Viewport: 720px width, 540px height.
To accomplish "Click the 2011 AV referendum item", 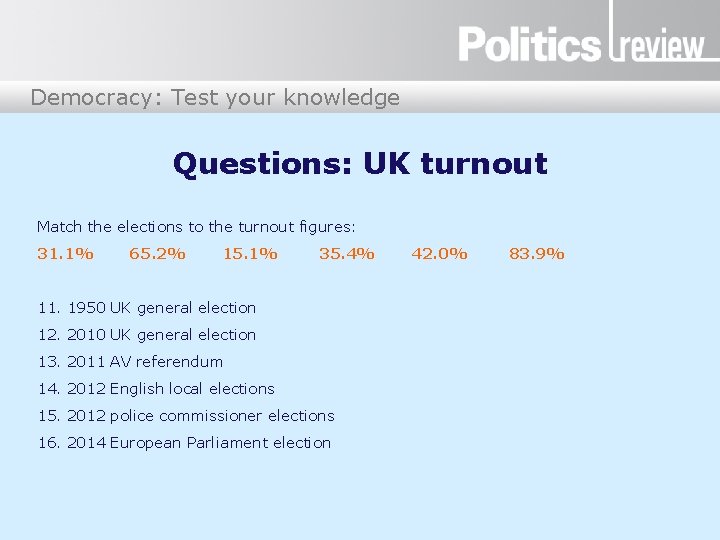I will click(x=130, y=362).
